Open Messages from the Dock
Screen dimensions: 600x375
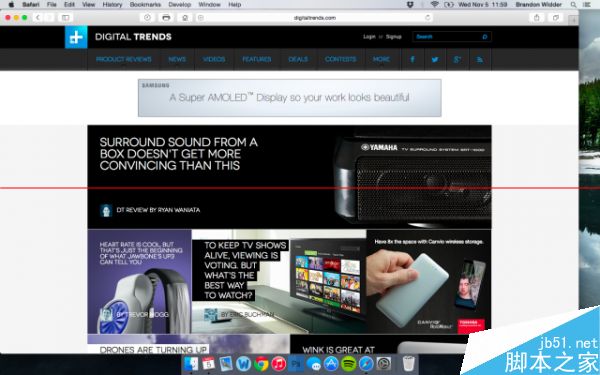coord(314,364)
